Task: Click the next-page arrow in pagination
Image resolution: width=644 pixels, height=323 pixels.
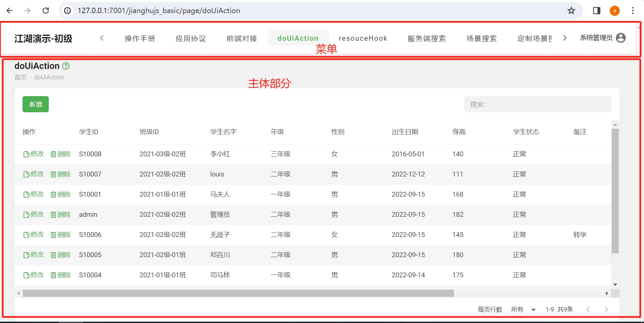Action: tap(606, 309)
